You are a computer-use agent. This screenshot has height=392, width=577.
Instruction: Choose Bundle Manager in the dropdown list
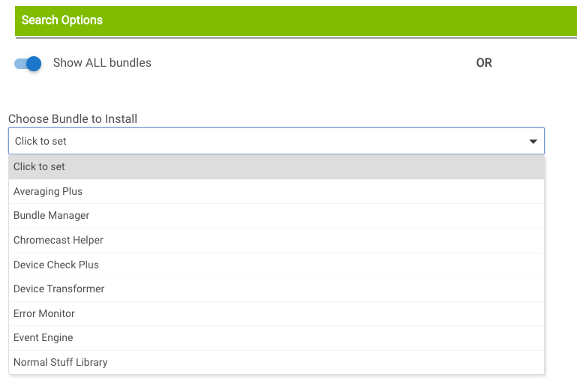tap(51, 216)
